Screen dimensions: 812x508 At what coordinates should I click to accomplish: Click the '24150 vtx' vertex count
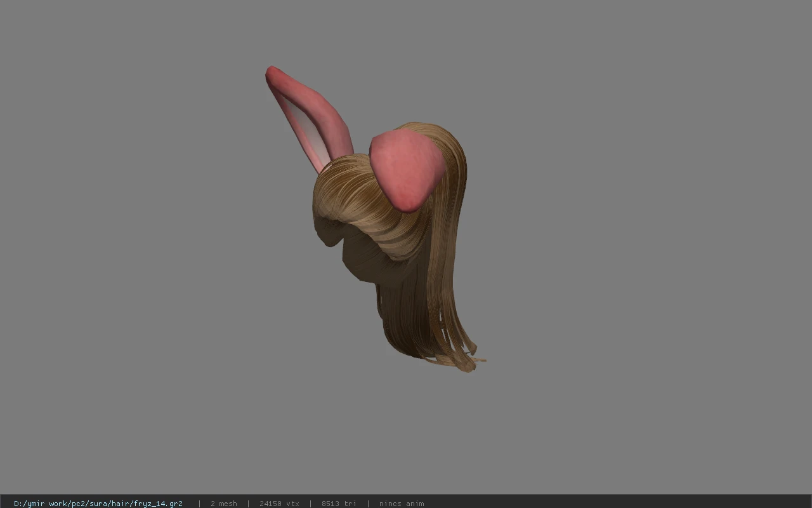tap(279, 504)
